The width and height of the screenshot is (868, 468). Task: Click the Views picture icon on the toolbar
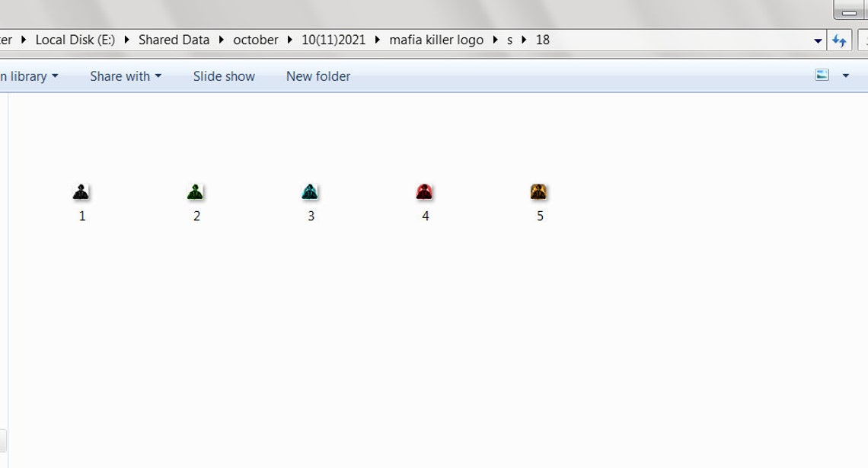click(x=822, y=75)
